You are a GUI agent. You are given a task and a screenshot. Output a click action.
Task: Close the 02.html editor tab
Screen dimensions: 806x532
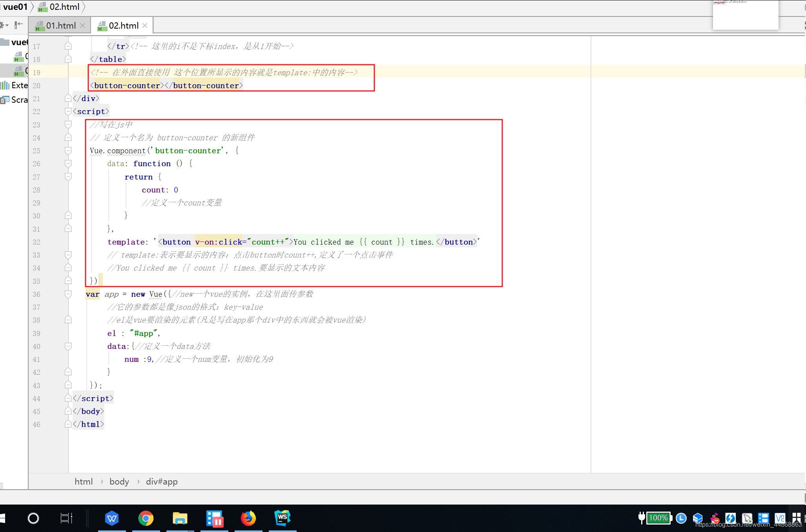pyautogui.click(x=145, y=25)
